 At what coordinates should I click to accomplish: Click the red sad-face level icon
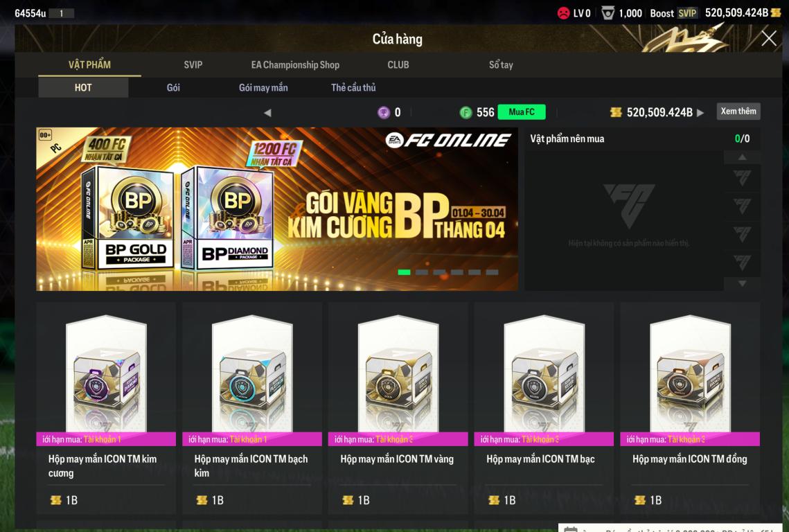pos(564,13)
